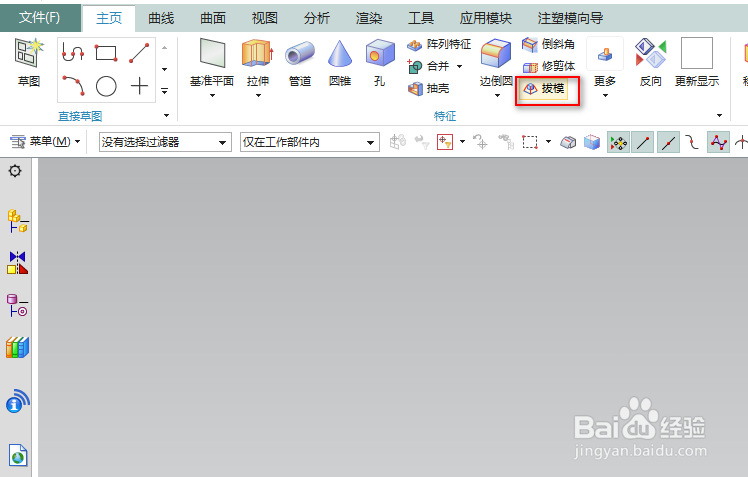Open the 边倒圆 dropdown arrow
The image size is (748, 477).
tap(497, 96)
